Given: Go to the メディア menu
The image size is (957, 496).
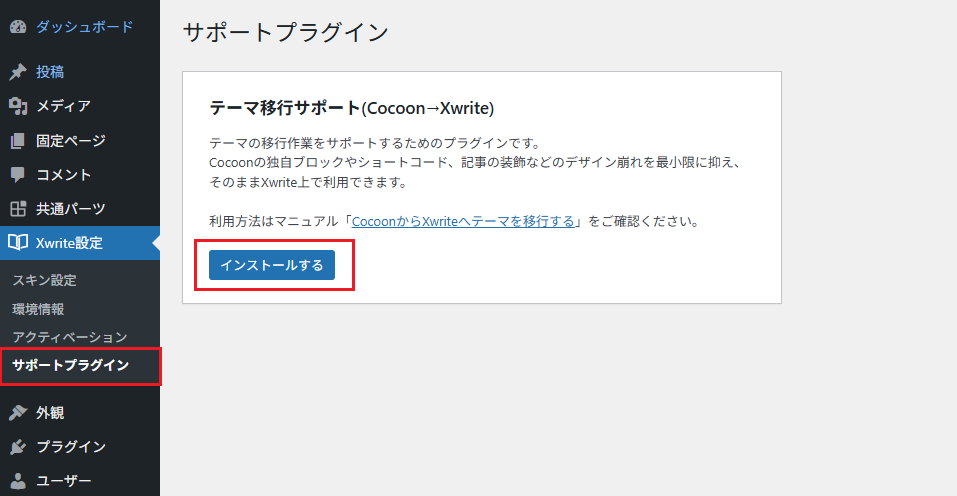Looking at the screenshot, I should coord(63,106).
